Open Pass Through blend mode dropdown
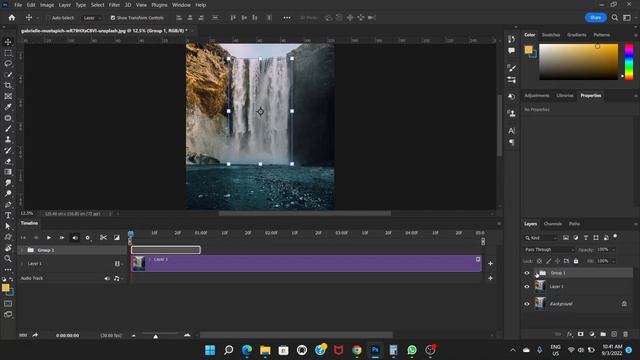This screenshot has height=360, width=640. [x=549, y=249]
